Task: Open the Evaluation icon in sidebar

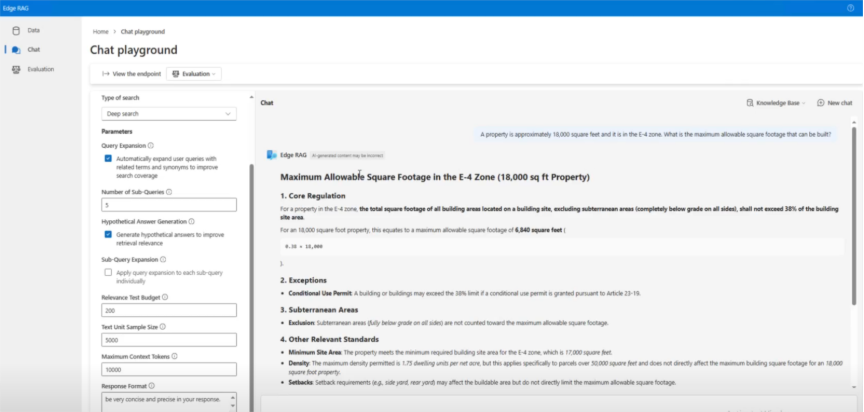Action: tap(16, 69)
